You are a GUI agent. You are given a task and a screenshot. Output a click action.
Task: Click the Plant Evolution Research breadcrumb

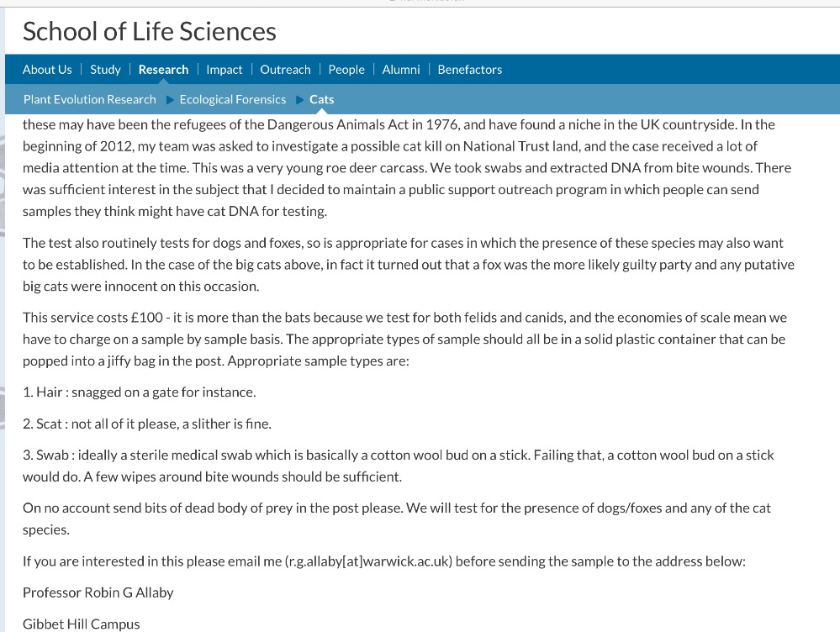90,99
